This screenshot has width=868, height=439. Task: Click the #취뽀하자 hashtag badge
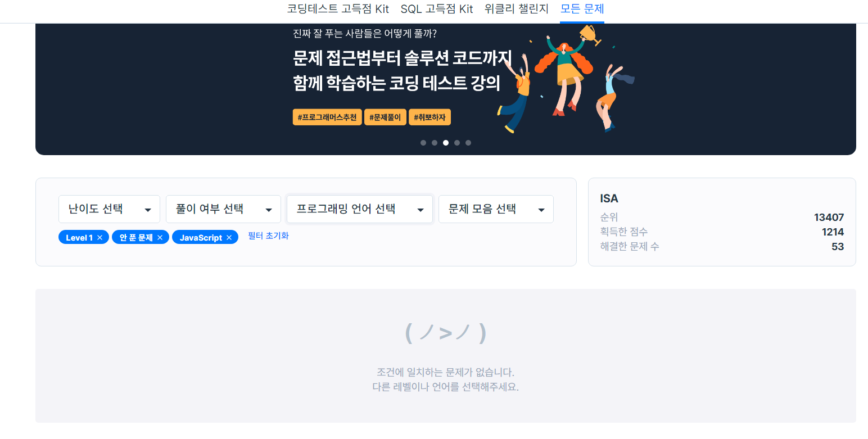(x=430, y=117)
